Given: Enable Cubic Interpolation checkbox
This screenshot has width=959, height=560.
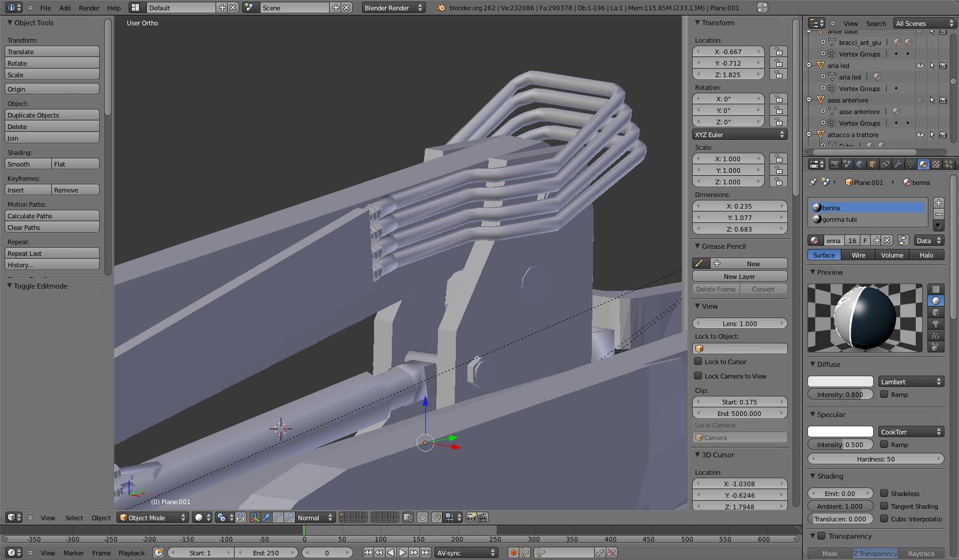Looking at the screenshot, I should pyautogui.click(x=884, y=519).
